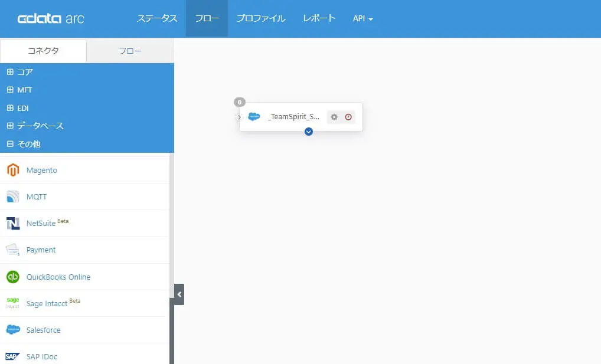Click the Magento connector icon

point(13,170)
